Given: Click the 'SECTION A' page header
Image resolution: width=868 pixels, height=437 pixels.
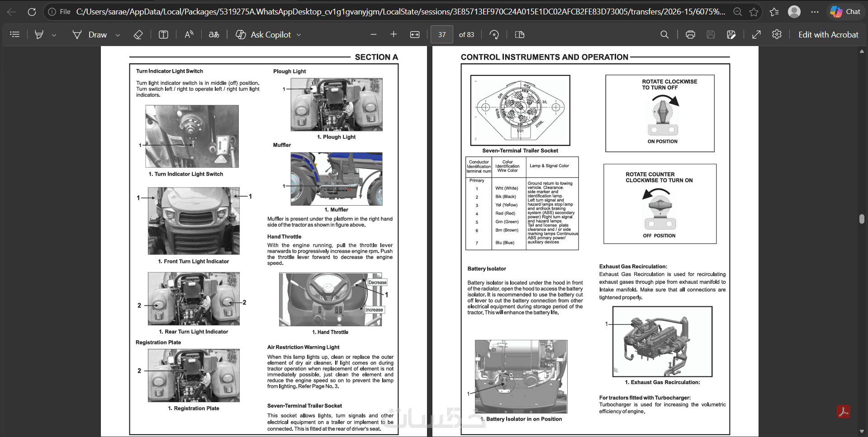Looking at the screenshot, I should click(x=376, y=57).
